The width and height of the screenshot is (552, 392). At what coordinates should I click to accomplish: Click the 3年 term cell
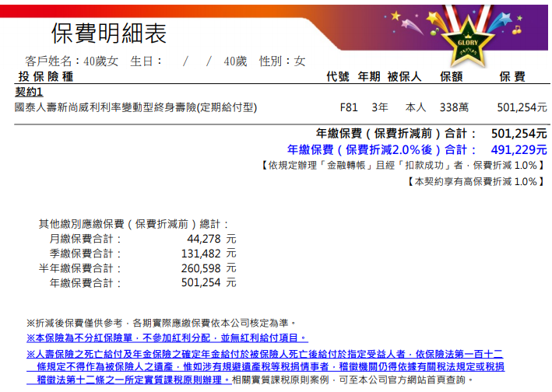click(380, 107)
